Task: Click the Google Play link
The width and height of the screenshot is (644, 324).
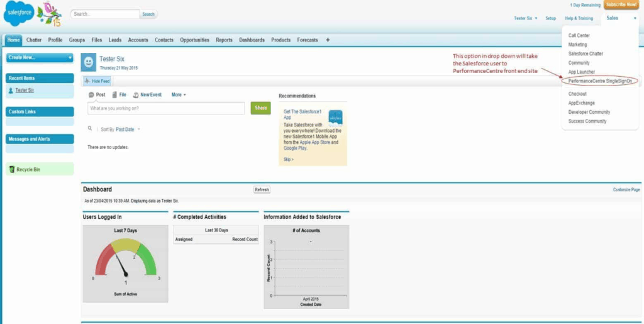Action: coord(294,148)
